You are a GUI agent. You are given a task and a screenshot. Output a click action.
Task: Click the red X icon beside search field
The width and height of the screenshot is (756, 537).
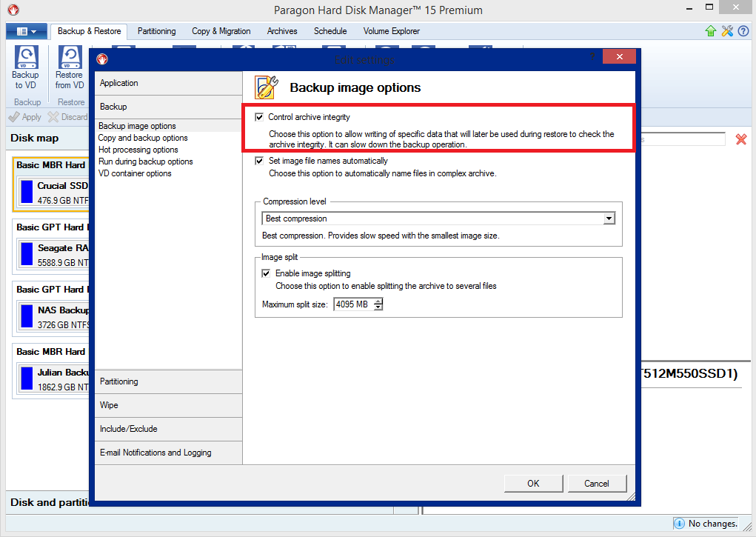point(741,139)
